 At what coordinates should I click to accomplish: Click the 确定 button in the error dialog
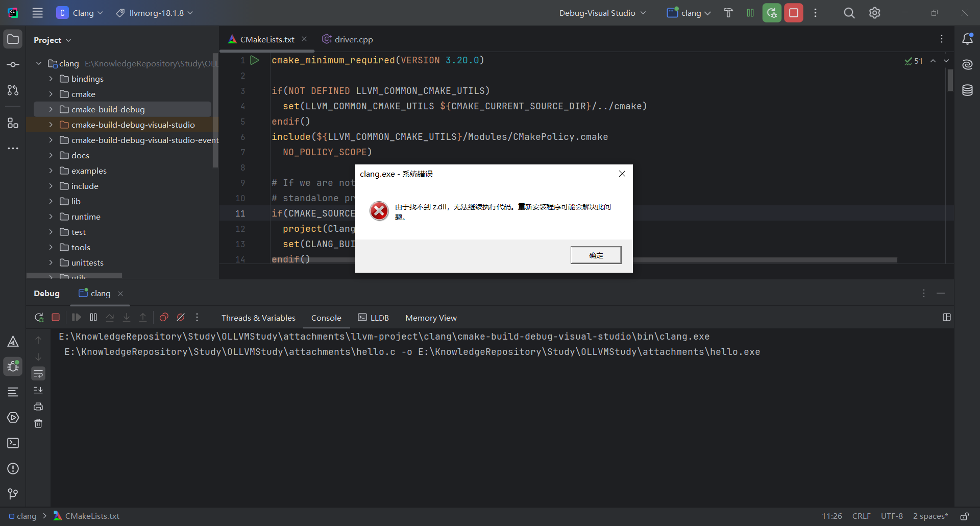[596, 255]
